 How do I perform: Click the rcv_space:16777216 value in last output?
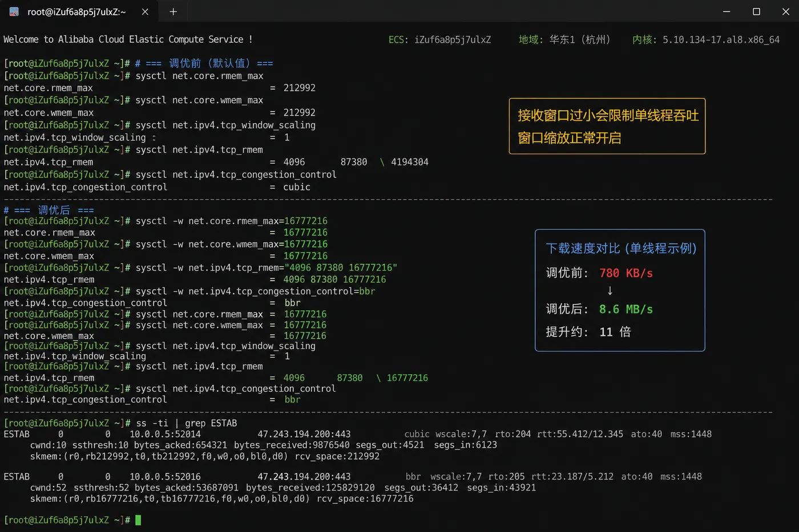(x=365, y=499)
